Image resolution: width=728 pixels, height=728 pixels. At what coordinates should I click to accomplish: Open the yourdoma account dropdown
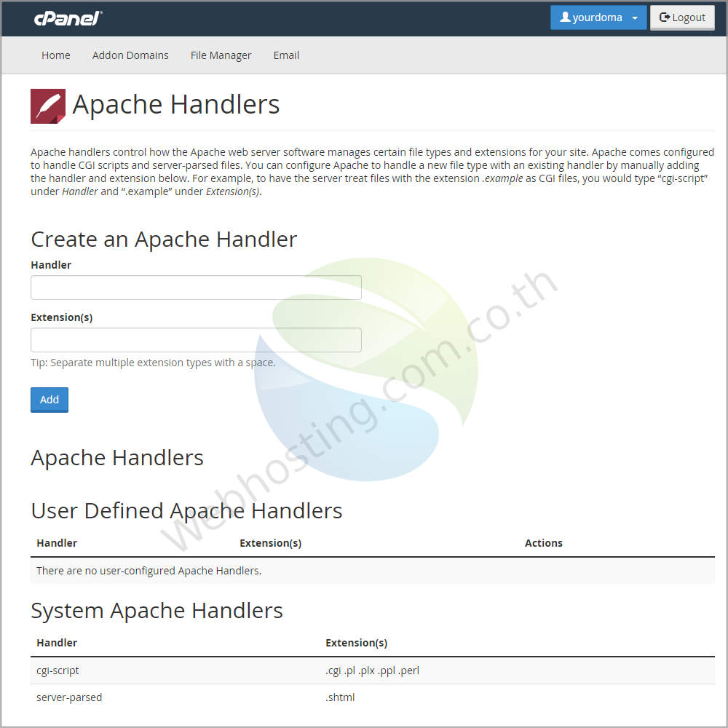597,17
